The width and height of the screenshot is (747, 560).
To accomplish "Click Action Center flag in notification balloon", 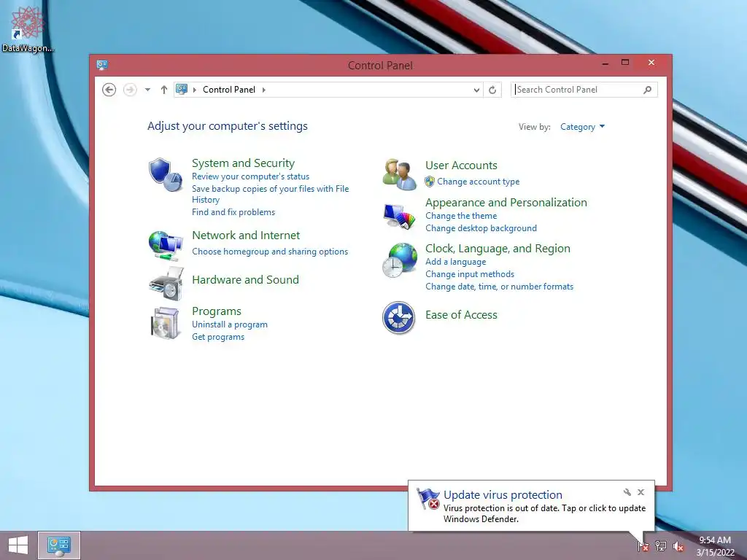I will tap(427, 499).
